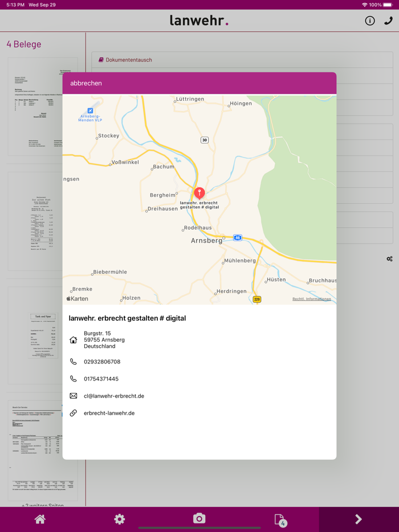Image resolution: width=399 pixels, height=532 pixels.
Task: Click the 4 Belege heading
Action: click(x=24, y=44)
